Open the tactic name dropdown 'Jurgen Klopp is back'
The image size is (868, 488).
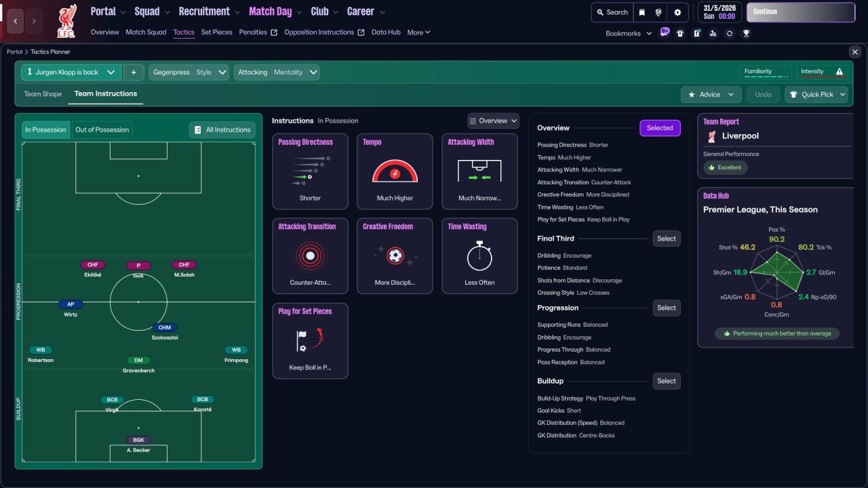coord(71,72)
